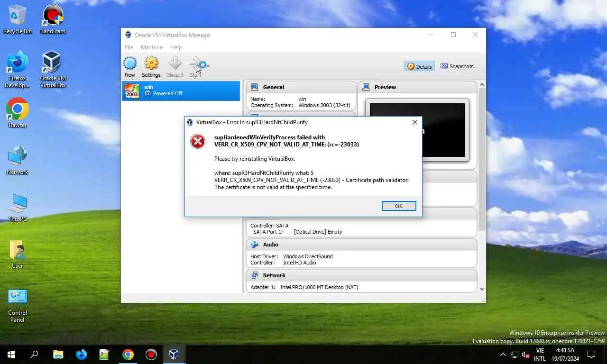Viewport: 607px width, 364px height.
Task: Click the VIE INTL language indicator
Action: coord(540,355)
